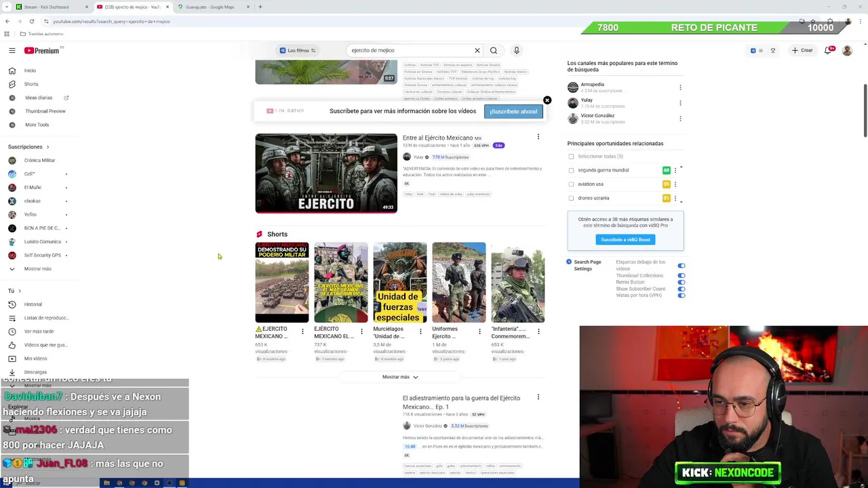The image size is (868, 488).
Task: Toggle Show Subscriber Count setting
Action: click(x=682, y=289)
